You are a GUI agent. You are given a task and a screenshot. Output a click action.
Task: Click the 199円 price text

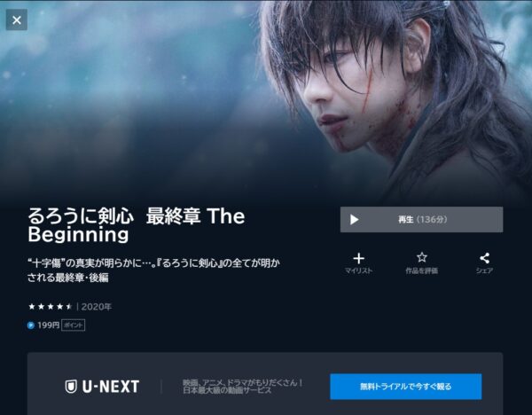[x=48, y=325]
